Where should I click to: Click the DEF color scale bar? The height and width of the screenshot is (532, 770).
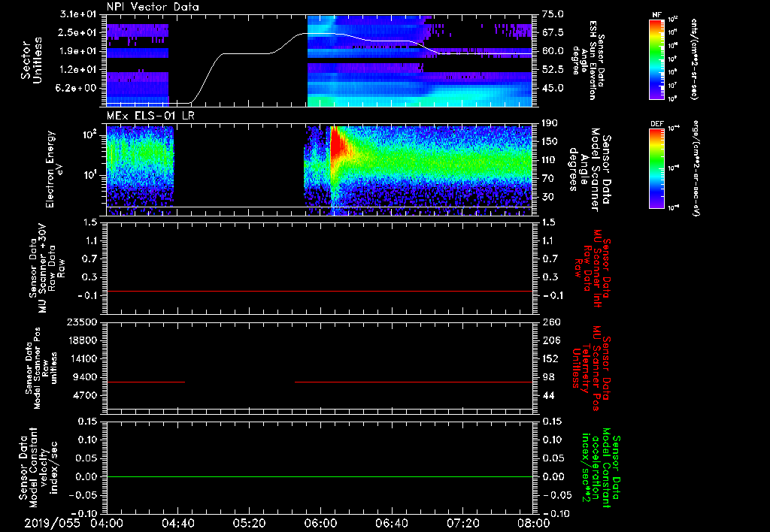coord(656,168)
